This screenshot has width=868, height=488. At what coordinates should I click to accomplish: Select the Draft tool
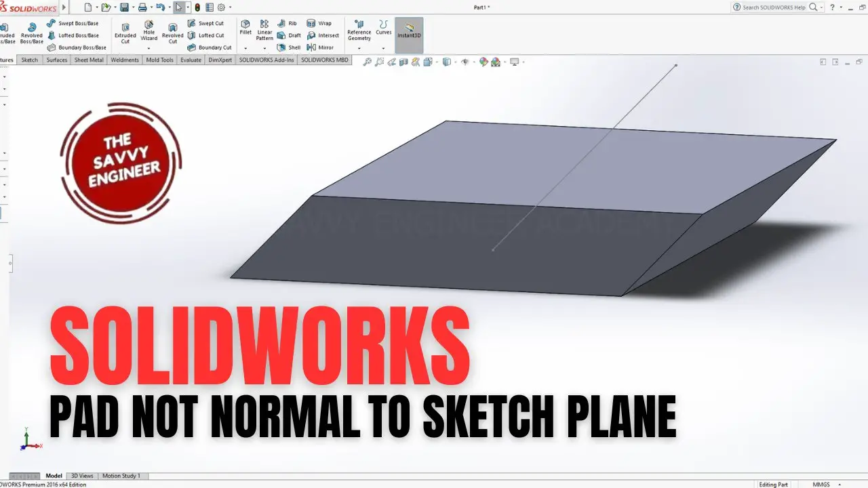289,35
